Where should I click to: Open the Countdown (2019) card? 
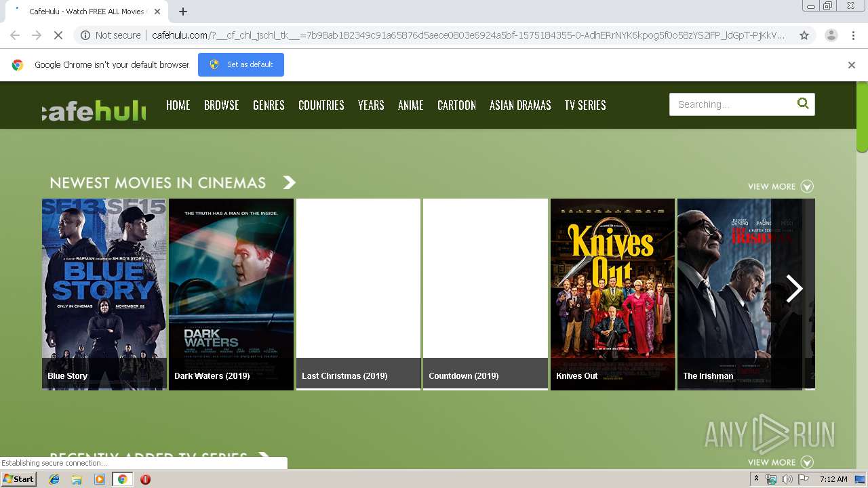pyautogui.click(x=486, y=294)
